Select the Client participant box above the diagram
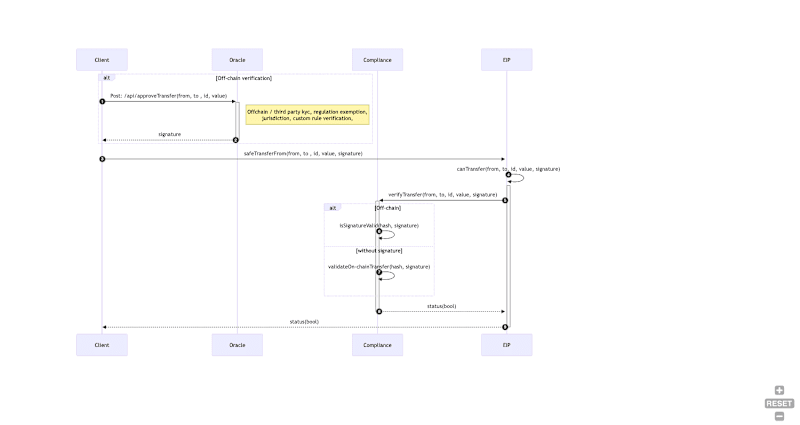 pyautogui.click(x=102, y=60)
